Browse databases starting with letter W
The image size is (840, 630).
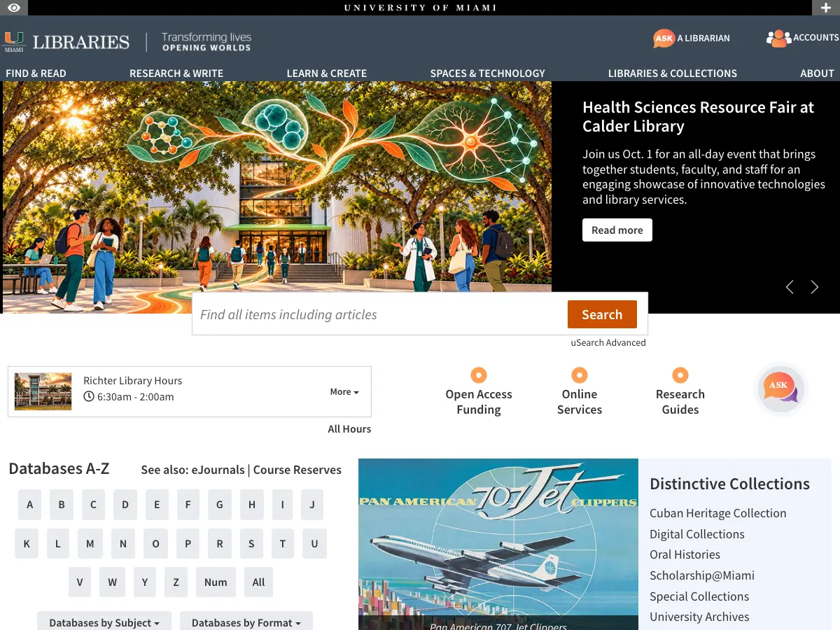coord(113,582)
